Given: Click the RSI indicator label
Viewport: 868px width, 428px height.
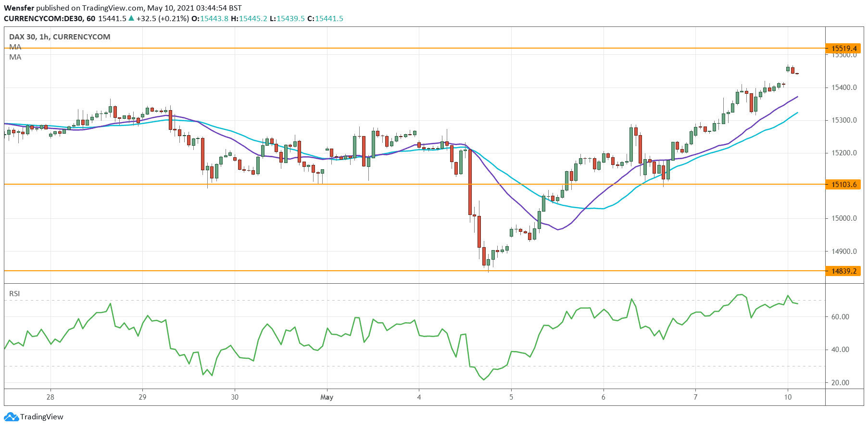Looking at the screenshot, I should [x=14, y=293].
